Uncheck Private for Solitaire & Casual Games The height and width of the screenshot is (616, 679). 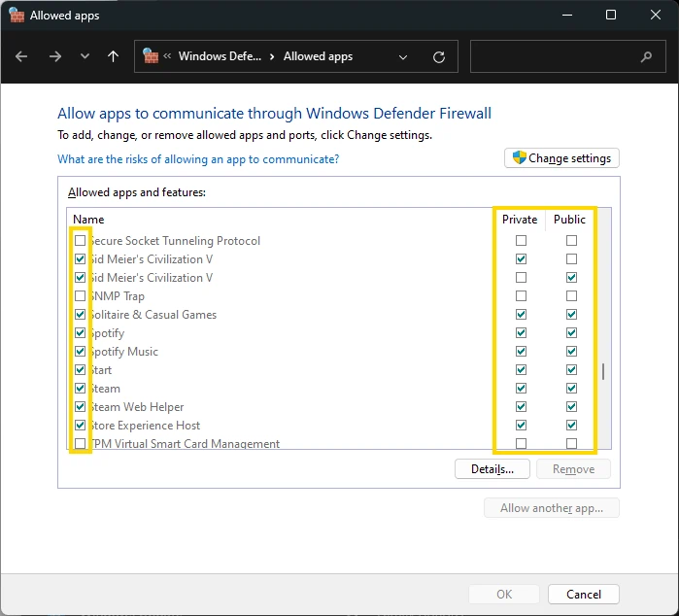click(x=521, y=315)
